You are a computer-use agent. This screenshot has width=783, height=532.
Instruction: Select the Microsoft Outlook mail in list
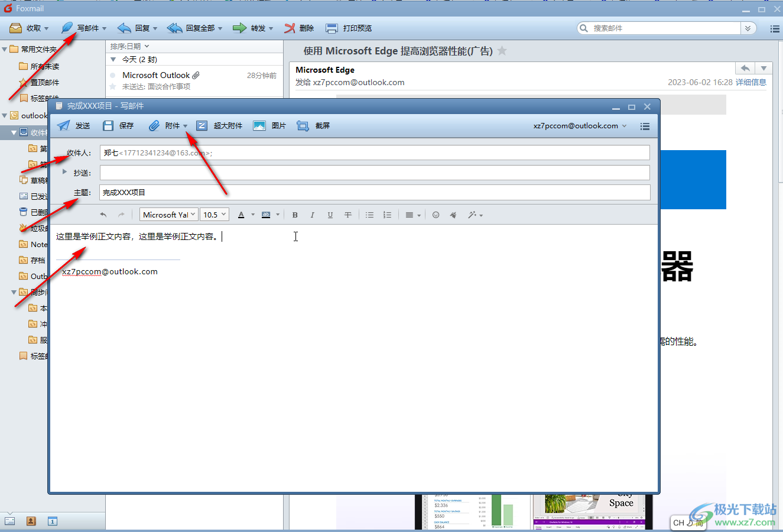click(x=194, y=81)
